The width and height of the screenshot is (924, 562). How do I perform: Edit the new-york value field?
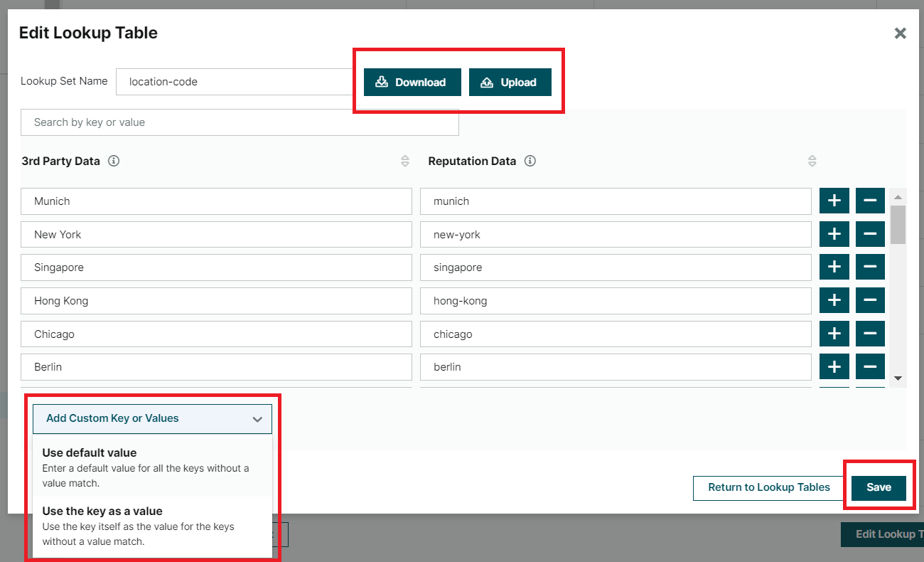click(616, 235)
